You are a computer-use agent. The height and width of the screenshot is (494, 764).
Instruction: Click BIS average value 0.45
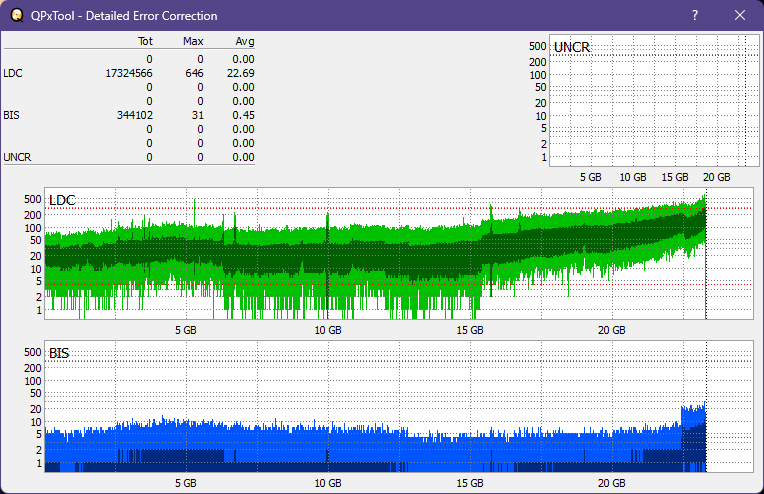pos(243,115)
